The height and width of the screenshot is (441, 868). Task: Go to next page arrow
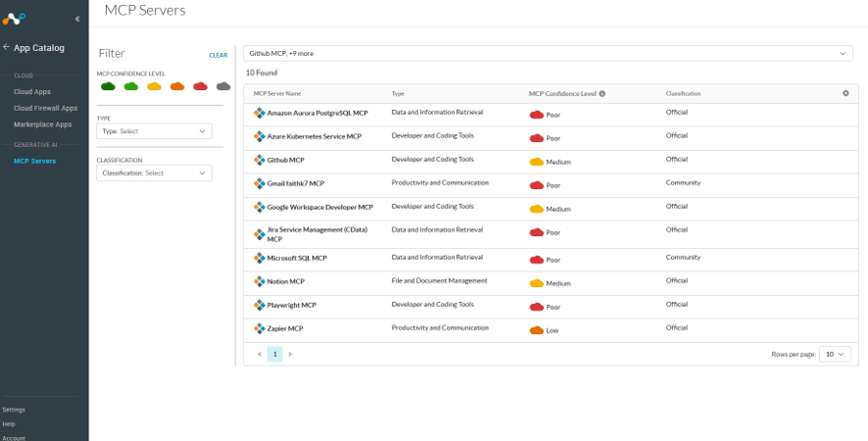(x=291, y=354)
